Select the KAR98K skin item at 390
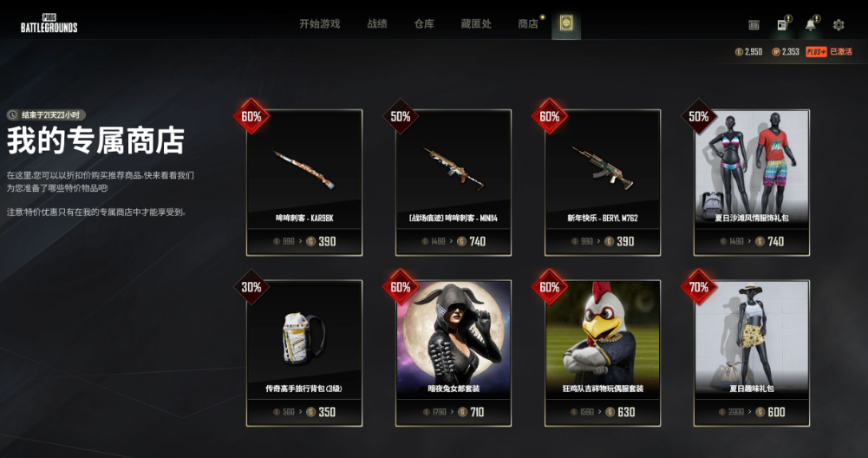Image resolution: width=868 pixels, height=458 pixels. [x=304, y=183]
